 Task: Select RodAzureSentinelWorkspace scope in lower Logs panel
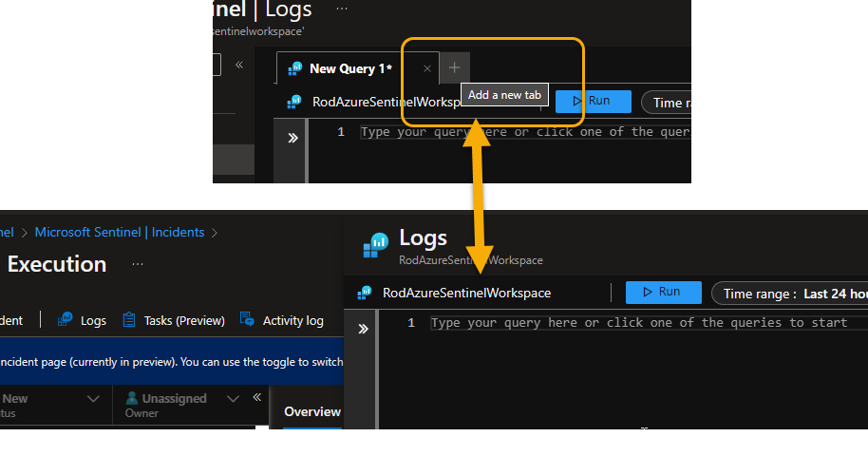pos(466,294)
